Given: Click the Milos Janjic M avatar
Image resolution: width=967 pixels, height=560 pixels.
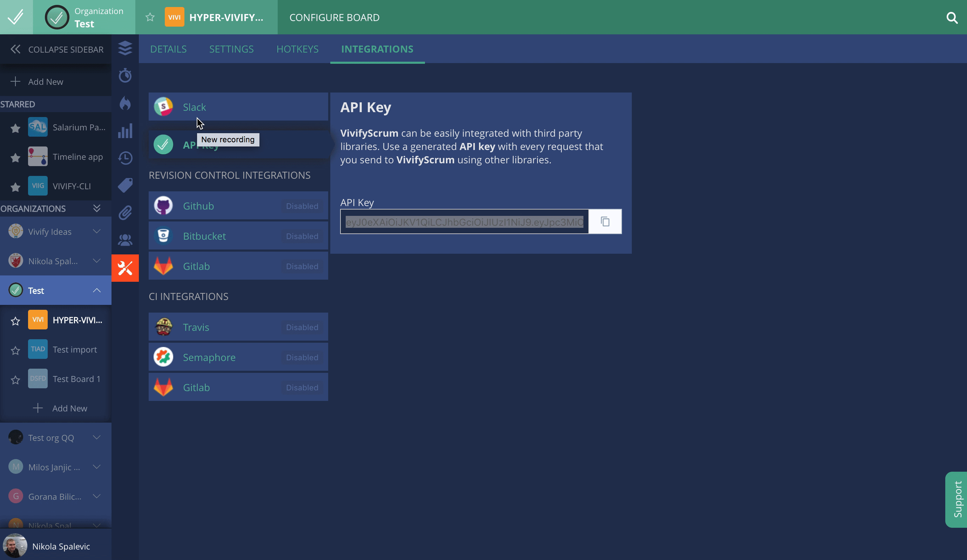Looking at the screenshot, I should coord(16,467).
